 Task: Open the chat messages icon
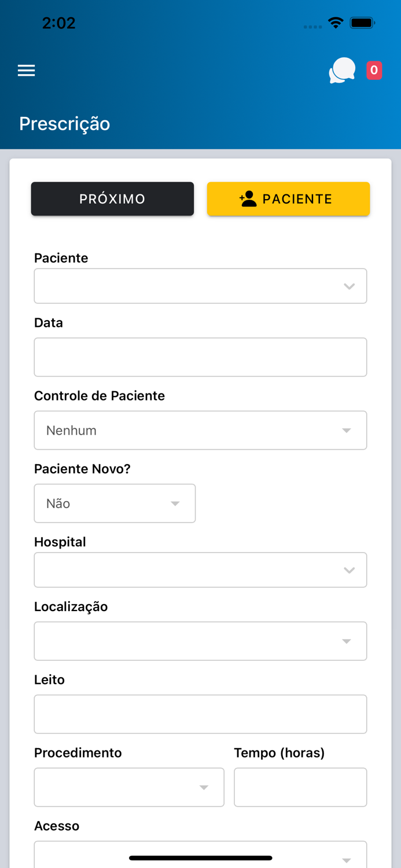pyautogui.click(x=341, y=70)
